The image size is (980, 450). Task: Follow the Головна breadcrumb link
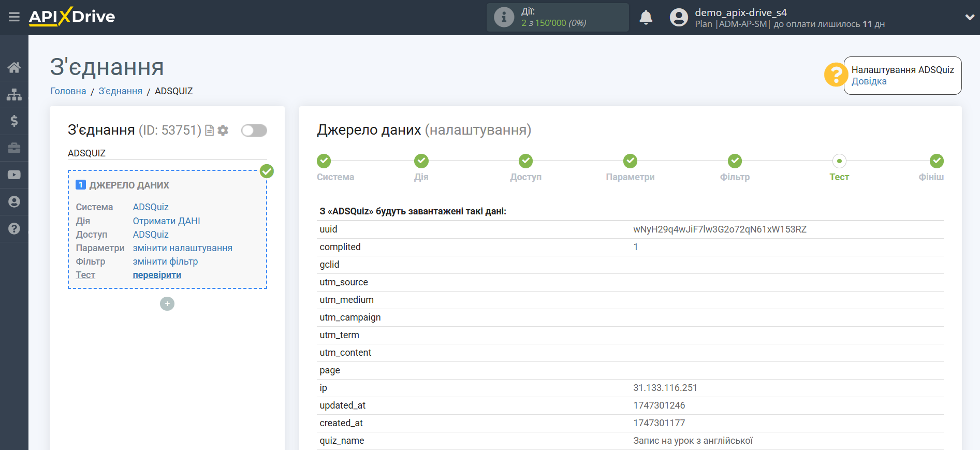coord(68,91)
